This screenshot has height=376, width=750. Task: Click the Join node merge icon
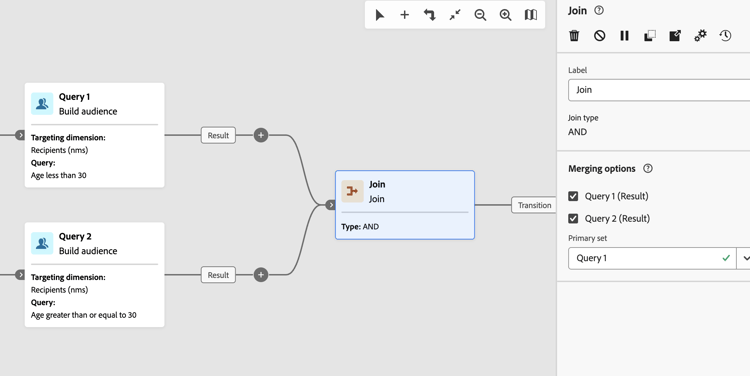pyautogui.click(x=353, y=191)
